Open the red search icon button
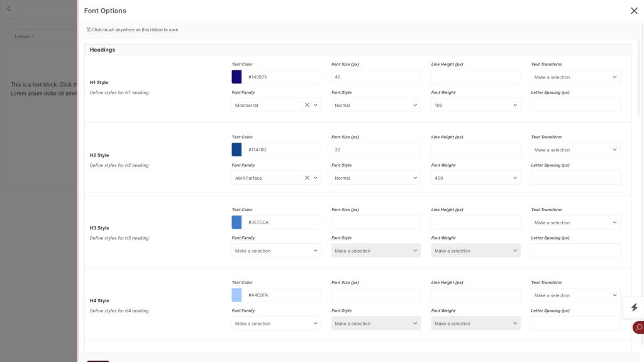This screenshot has width=644, height=362. [x=639, y=327]
